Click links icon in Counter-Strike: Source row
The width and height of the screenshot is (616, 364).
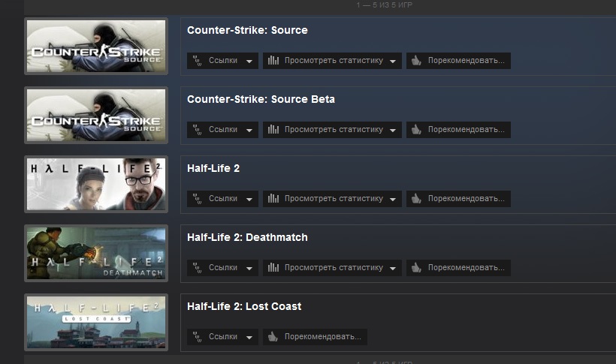coord(198,61)
